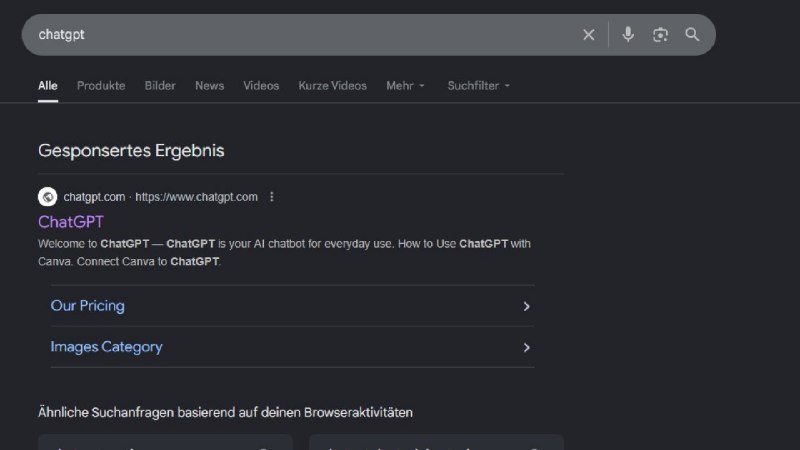Image resolution: width=800 pixels, height=450 pixels.
Task: Open image search with the camera lens icon
Action: tap(660, 35)
